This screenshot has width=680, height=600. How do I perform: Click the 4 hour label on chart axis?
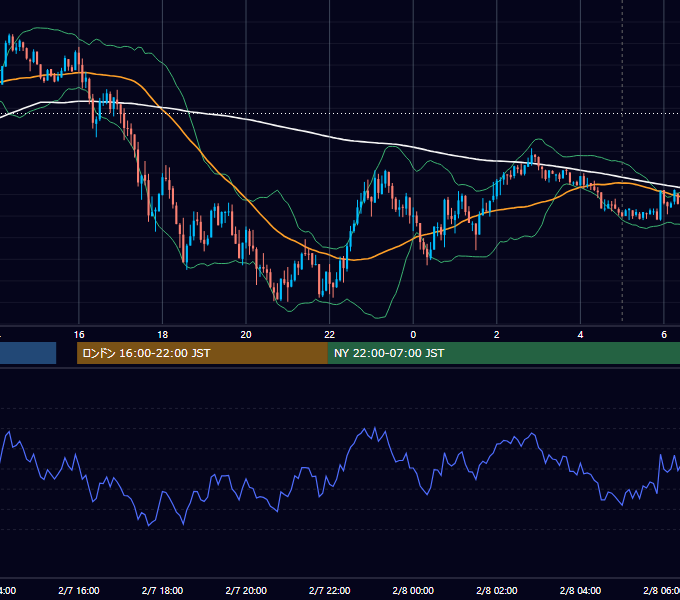(580, 335)
